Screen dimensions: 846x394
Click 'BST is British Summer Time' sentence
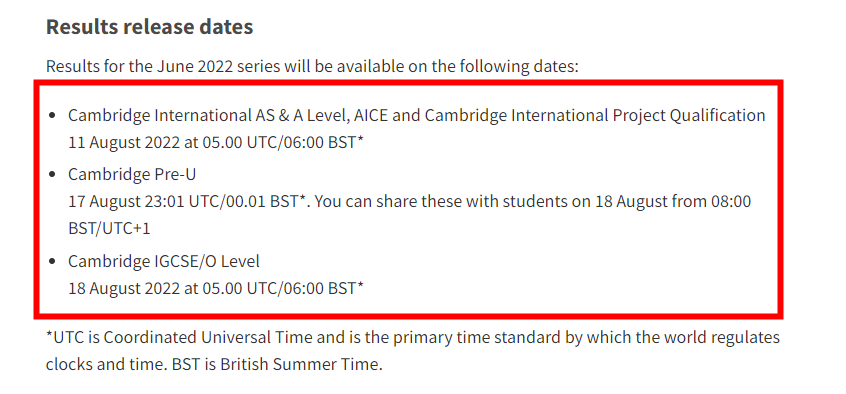[x=277, y=364]
